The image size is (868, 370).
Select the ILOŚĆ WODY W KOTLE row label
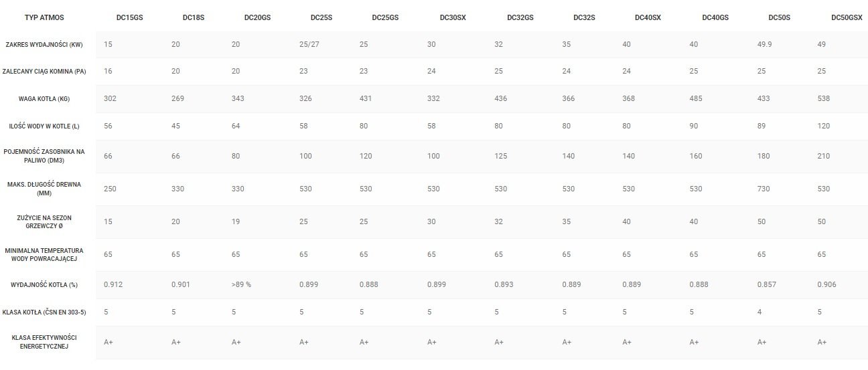(44, 126)
